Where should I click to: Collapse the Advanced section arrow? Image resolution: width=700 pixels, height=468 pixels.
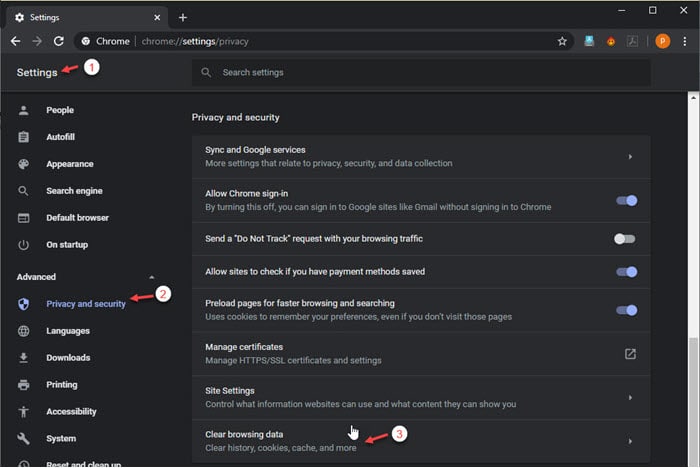pos(152,277)
